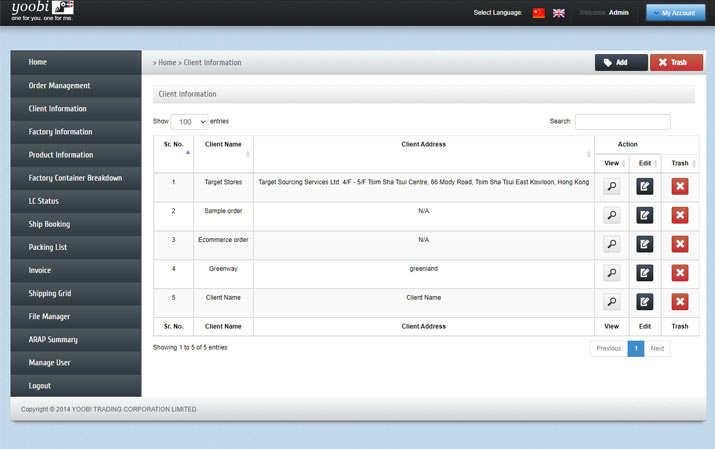
Task: Sort by the Client Address column header
Action: click(x=423, y=144)
